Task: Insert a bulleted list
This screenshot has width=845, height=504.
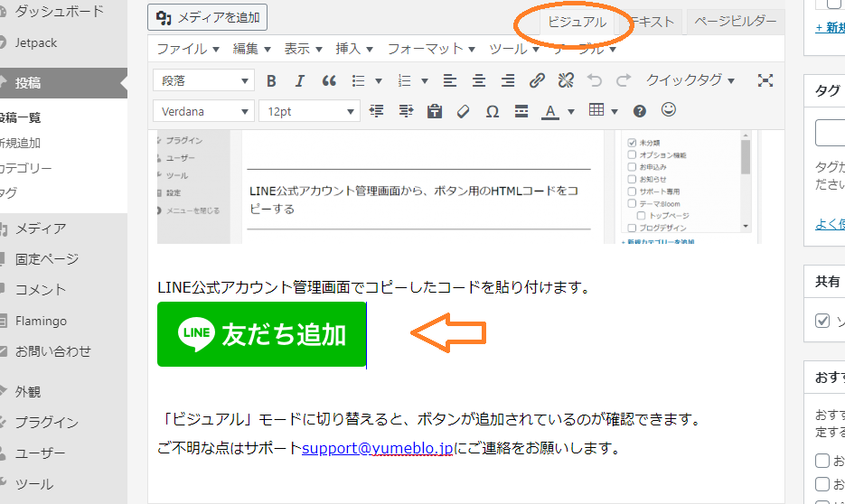Action: [x=358, y=80]
